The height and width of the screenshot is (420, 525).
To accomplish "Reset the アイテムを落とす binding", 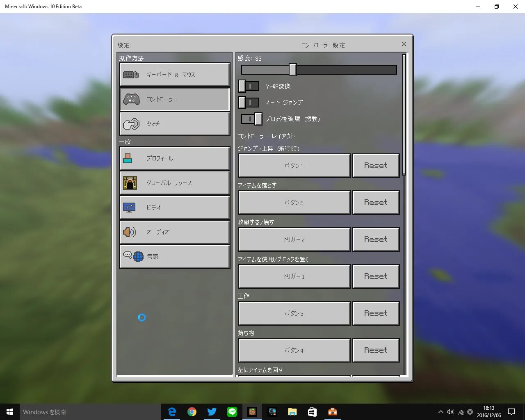I will click(376, 203).
